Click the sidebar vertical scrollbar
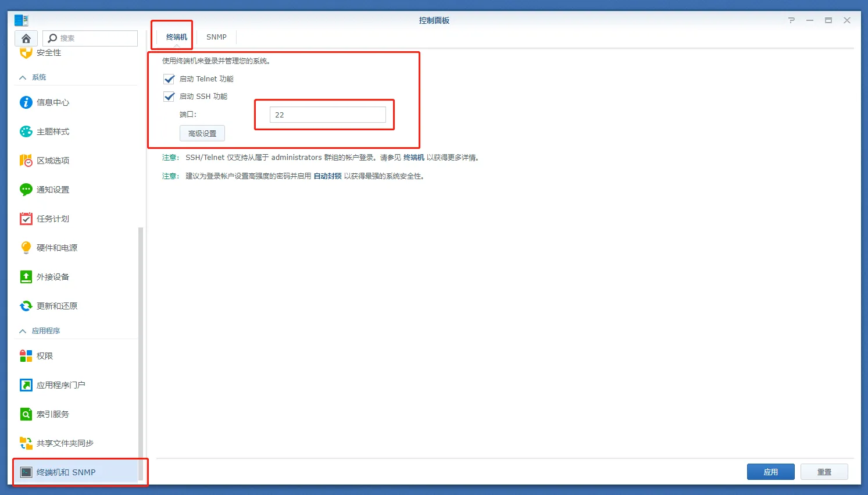 tap(140, 355)
